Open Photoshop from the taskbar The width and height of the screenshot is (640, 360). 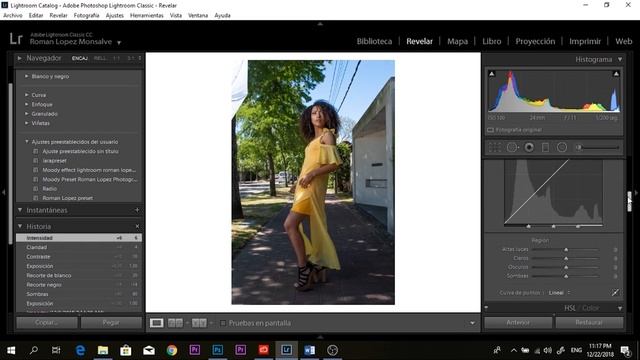click(x=218, y=350)
